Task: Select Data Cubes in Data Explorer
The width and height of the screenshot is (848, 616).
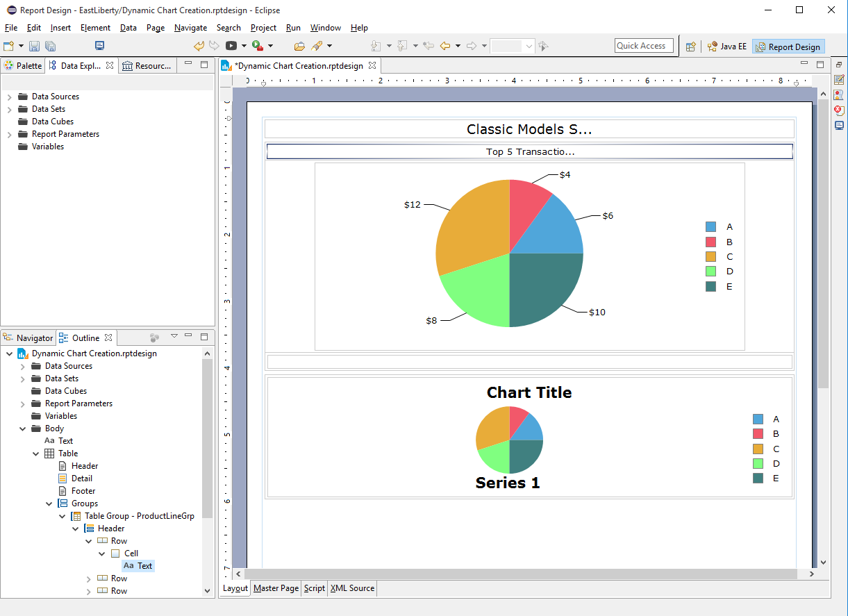Action: pyautogui.click(x=53, y=122)
